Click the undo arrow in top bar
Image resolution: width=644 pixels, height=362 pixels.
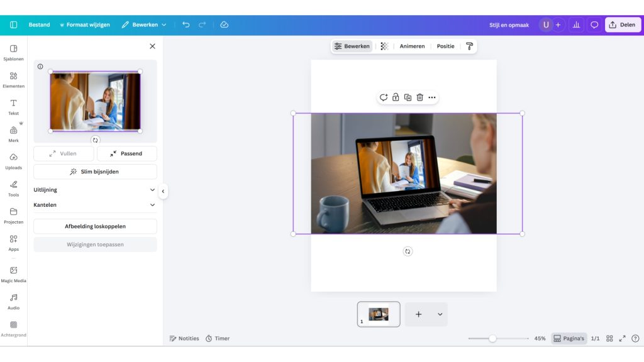(186, 25)
